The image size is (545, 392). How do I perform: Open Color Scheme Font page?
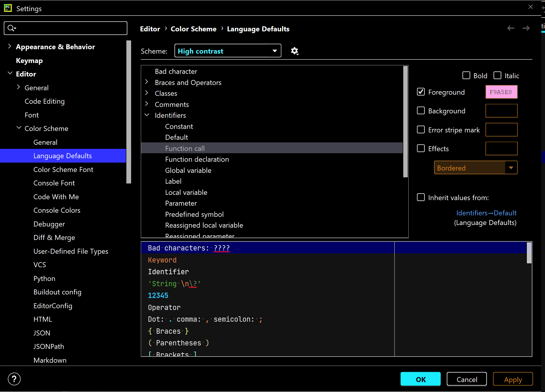click(x=63, y=170)
